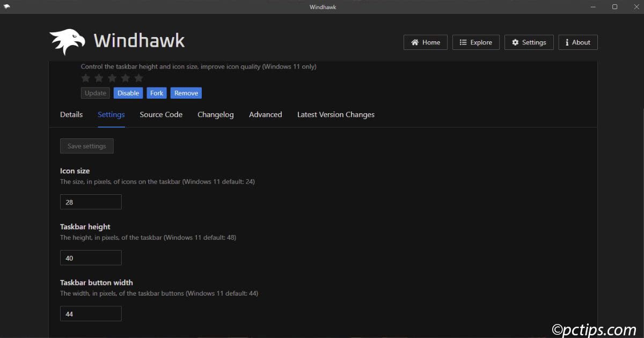Click the text mentioning default 24
The height and width of the screenshot is (338, 644).
pyautogui.click(x=157, y=182)
